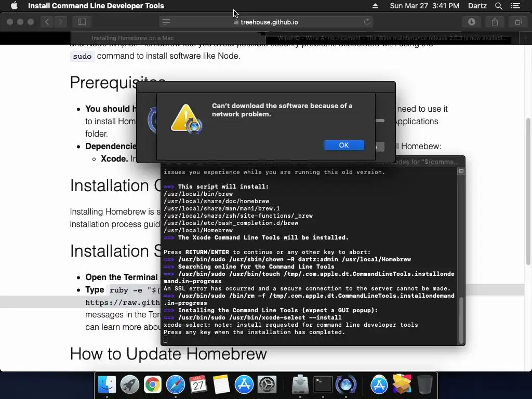The height and width of the screenshot is (399, 532).
Task: Click the Can't download the software message
Action: point(282,110)
